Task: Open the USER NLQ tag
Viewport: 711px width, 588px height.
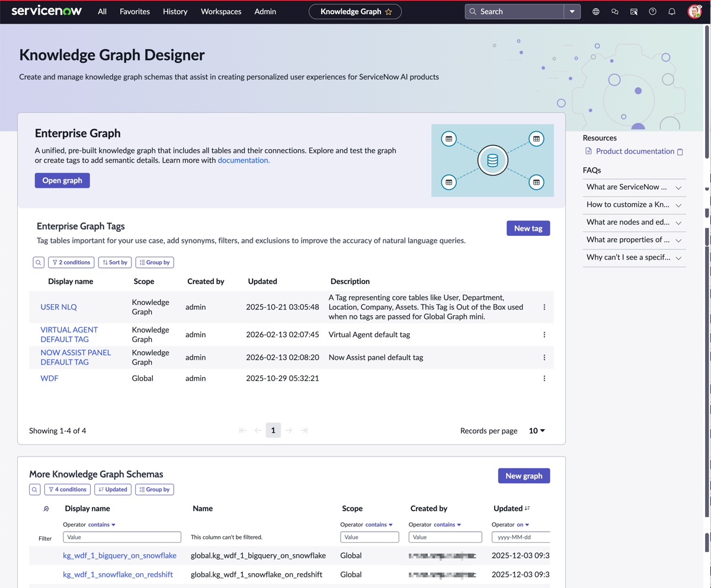Action: [59, 307]
